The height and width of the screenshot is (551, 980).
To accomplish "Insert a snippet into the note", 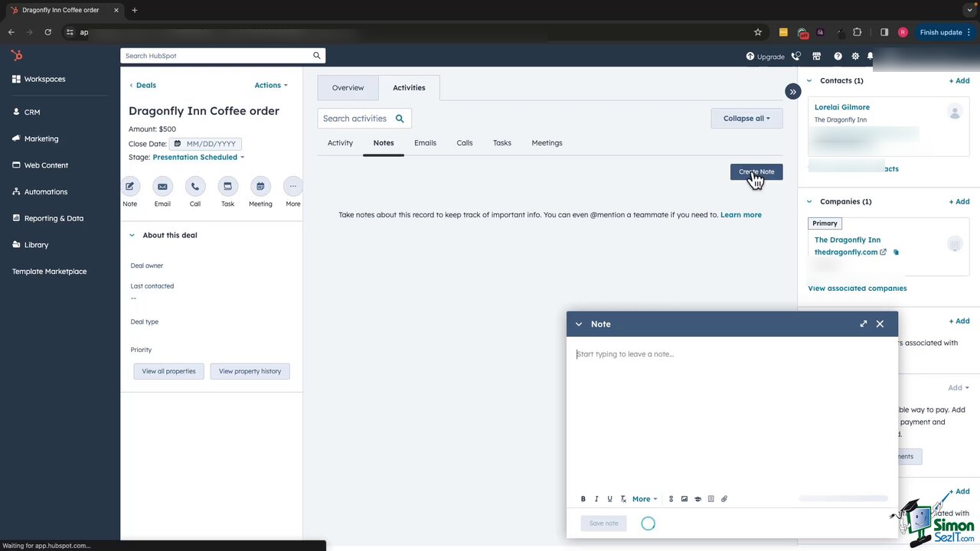I will click(x=710, y=499).
